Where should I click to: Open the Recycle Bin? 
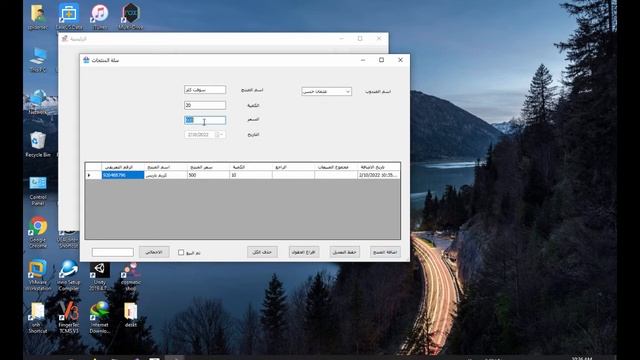tap(38, 143)
